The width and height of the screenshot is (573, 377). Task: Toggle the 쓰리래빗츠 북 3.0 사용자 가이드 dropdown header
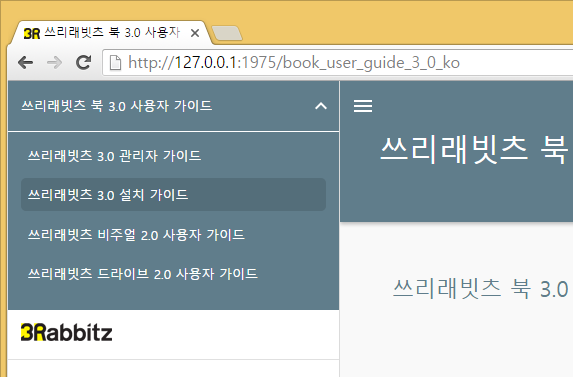[x=174, y=106]
